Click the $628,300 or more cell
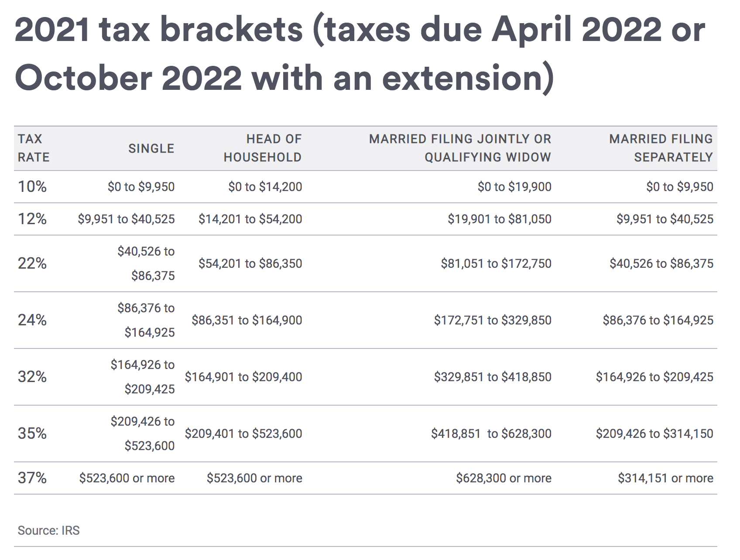 504,478
